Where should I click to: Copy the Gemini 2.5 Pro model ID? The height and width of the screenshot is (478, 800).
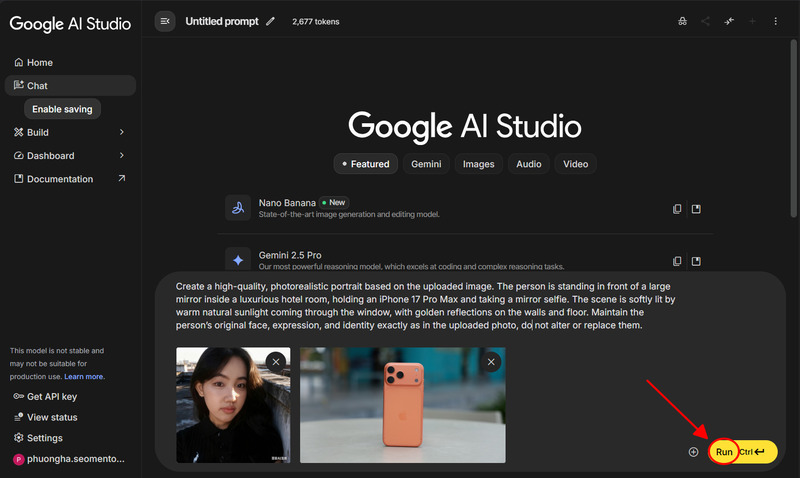pyautogui.click(x=677, y=260)
